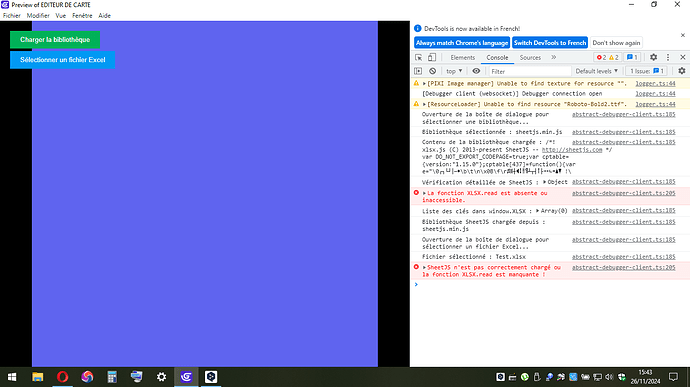690x387 pixels.
Task: Click Always match Chrome's language
Action: click(x=462, y=43)
